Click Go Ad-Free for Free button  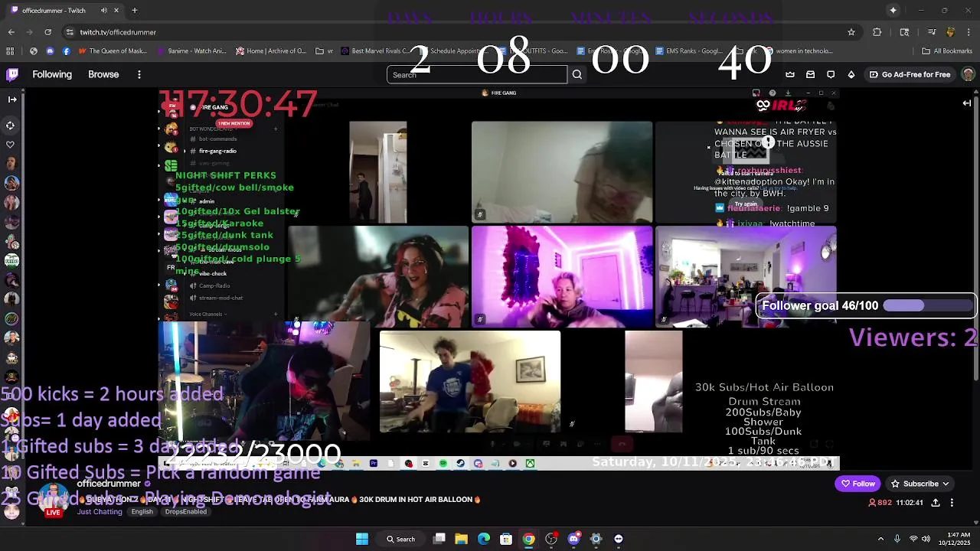click(910, 74)
